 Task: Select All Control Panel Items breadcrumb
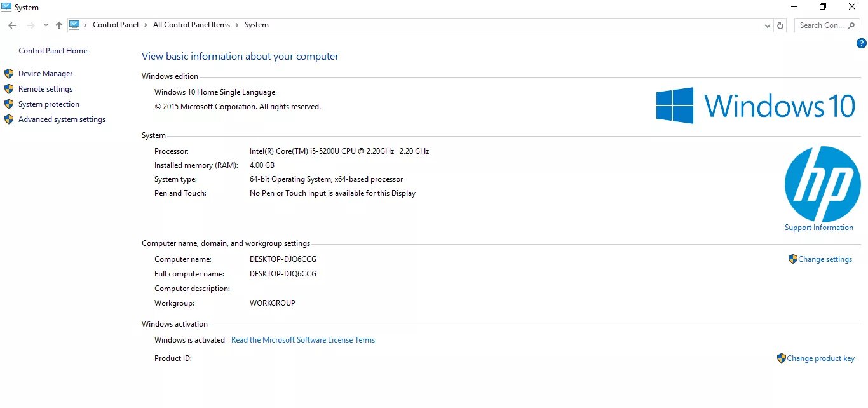tap(191, 25)
